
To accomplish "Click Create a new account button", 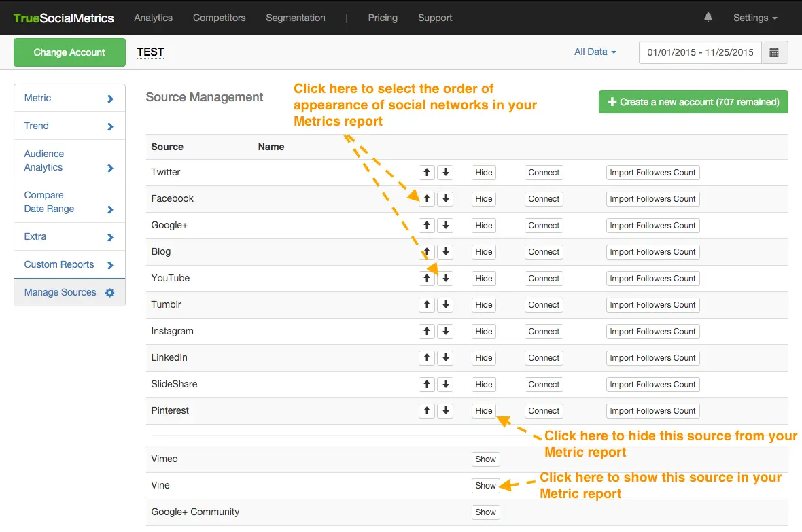I will tap(693, 102).
